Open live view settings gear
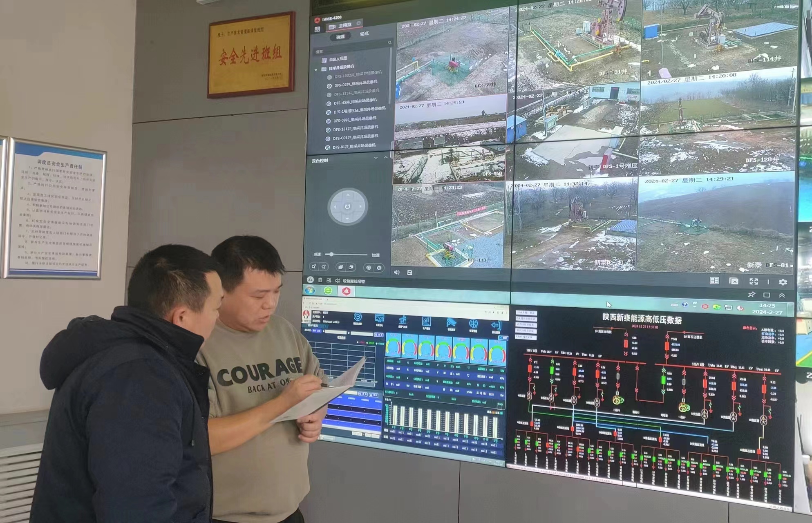Viewport: 812px width, 523px height. tap(783, 282)
